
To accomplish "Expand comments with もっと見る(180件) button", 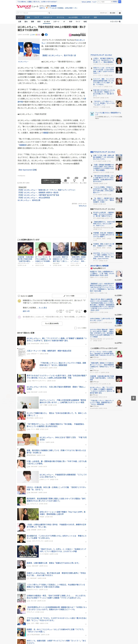I will tap(52, 324).
